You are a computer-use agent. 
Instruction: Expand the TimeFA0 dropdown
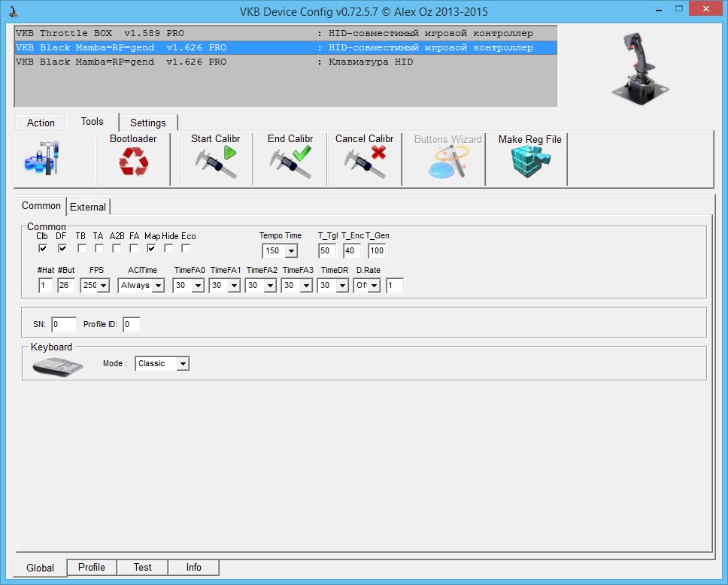pos(199,286)
